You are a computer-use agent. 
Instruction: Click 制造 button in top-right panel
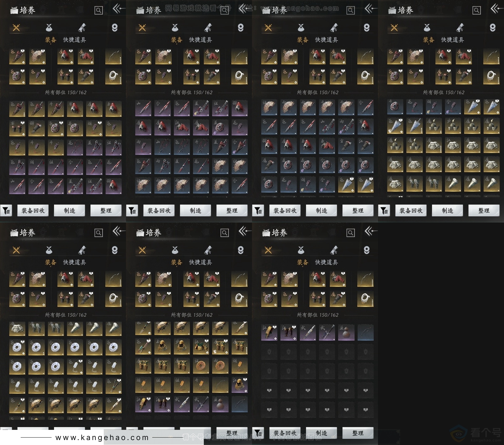click(x=447, y=211)
